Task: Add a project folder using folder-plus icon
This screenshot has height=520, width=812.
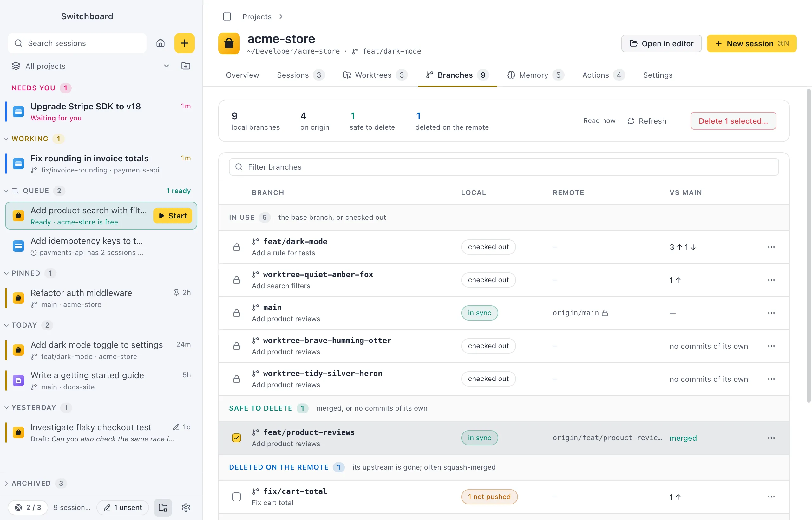Action: [186, 66]
